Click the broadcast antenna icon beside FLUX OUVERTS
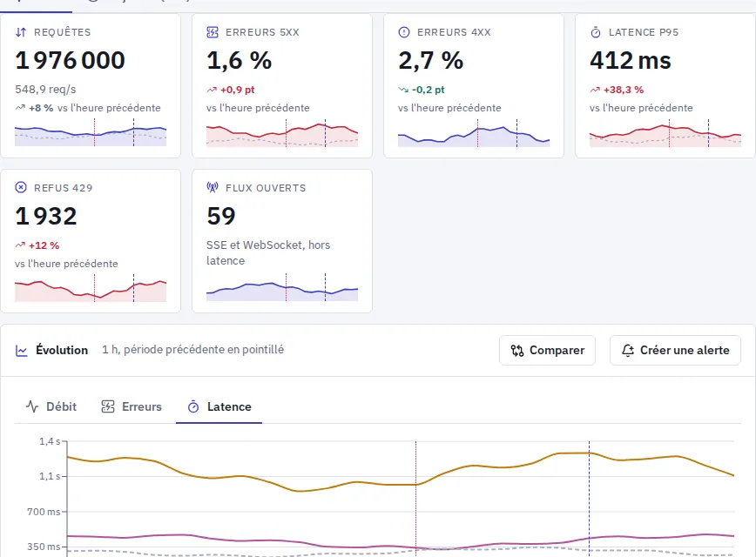Image resolution: width=756 pixels, height=557 pixels. coord(213,187)
